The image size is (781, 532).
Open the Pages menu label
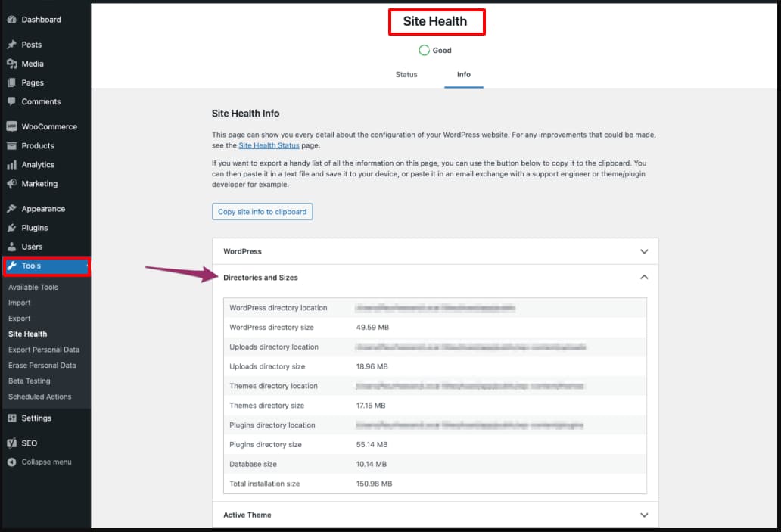tap(33, 82)
